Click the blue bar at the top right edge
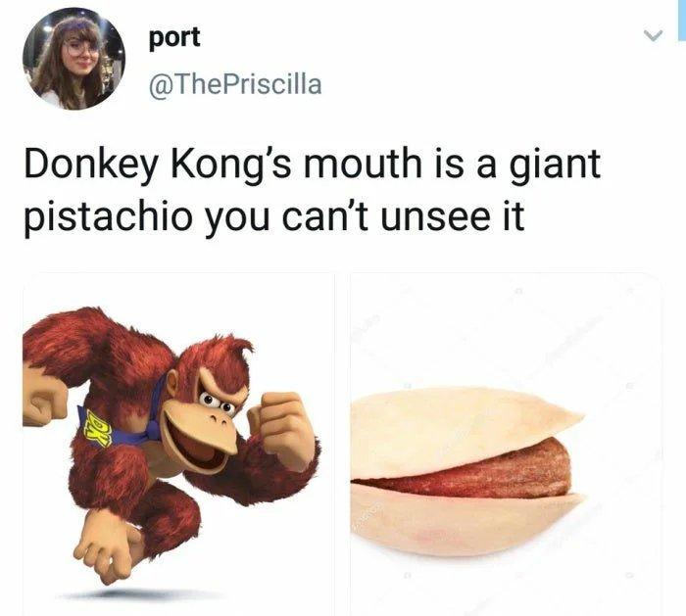The width and height of the screenshot is (686, 616). pyautogui.click(x=682, y=21)
